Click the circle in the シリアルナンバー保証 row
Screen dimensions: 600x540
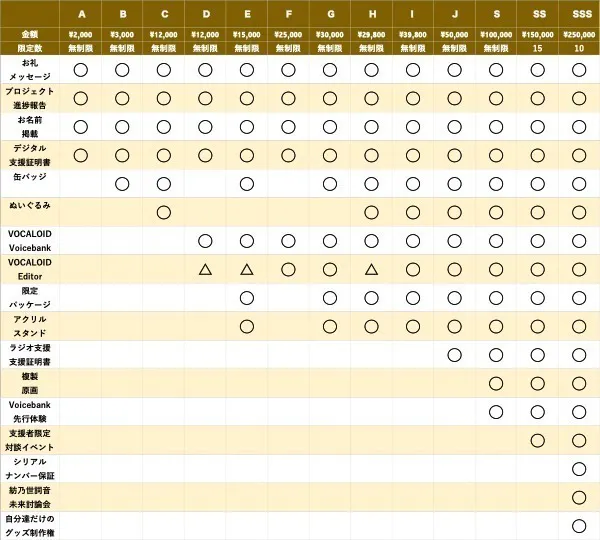[x=579, y=469]
